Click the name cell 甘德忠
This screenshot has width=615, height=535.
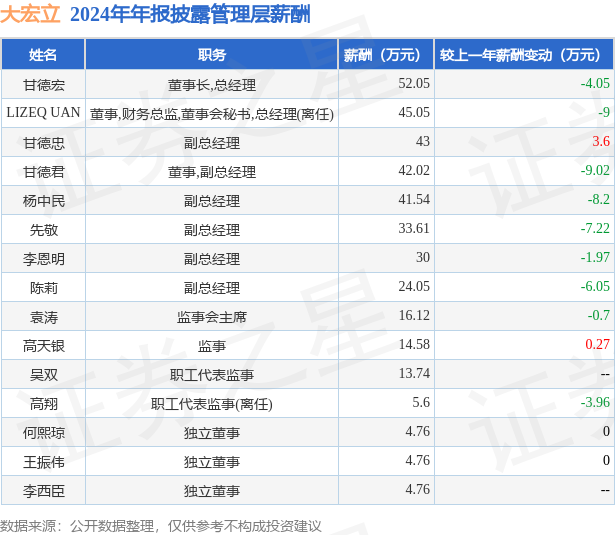[44, 143]
